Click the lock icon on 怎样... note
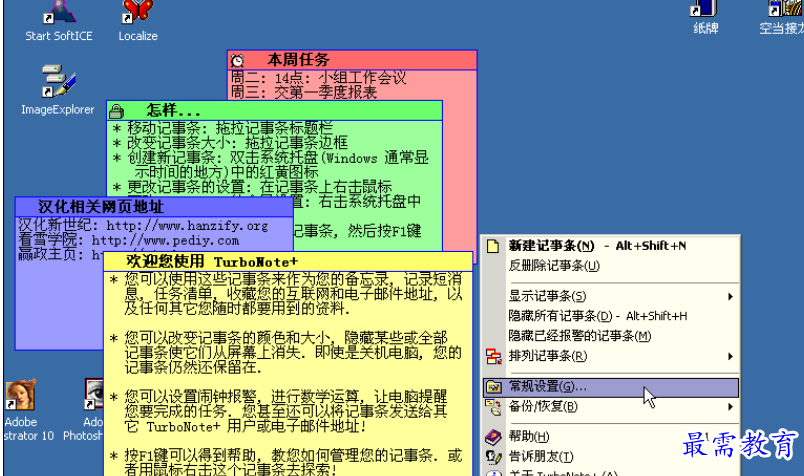Image resolution: width=804 pixels, height=476 pixels. tap(116, 110)
